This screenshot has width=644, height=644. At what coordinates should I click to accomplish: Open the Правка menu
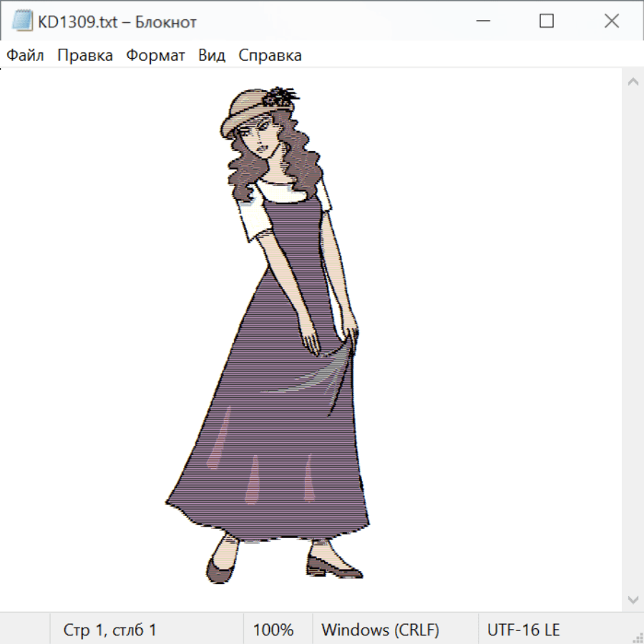(x=85, y=56)
